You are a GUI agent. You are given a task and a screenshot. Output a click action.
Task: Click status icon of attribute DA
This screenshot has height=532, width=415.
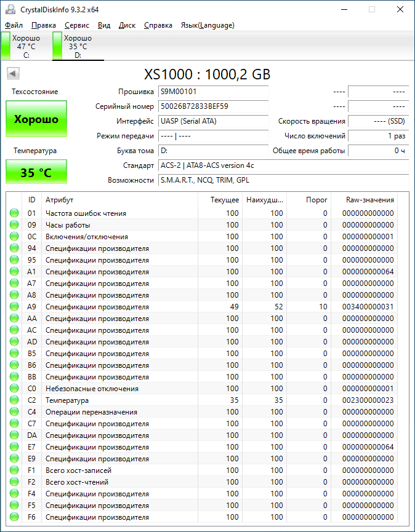point(14,435)
